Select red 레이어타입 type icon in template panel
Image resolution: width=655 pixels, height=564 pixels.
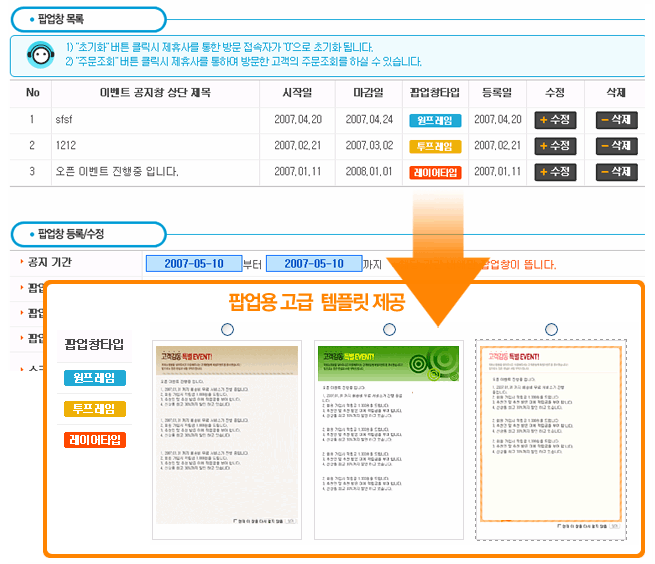tap(94, 439)
